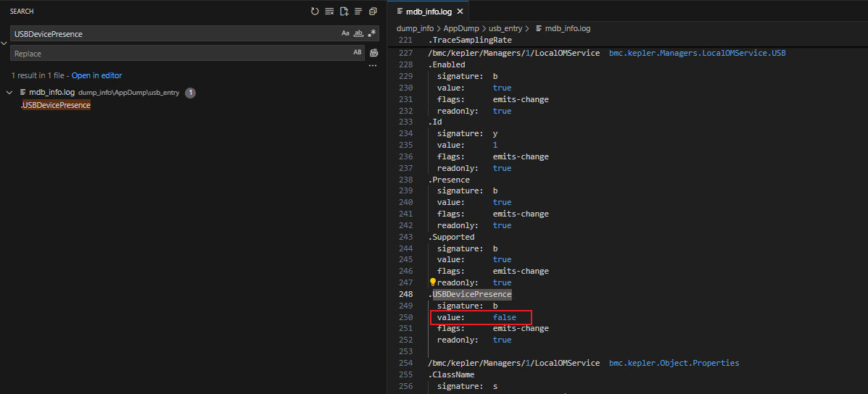This screenshot has height=394, width=868.
Task: Click the Open in editor link
Action: pos(96,75)
